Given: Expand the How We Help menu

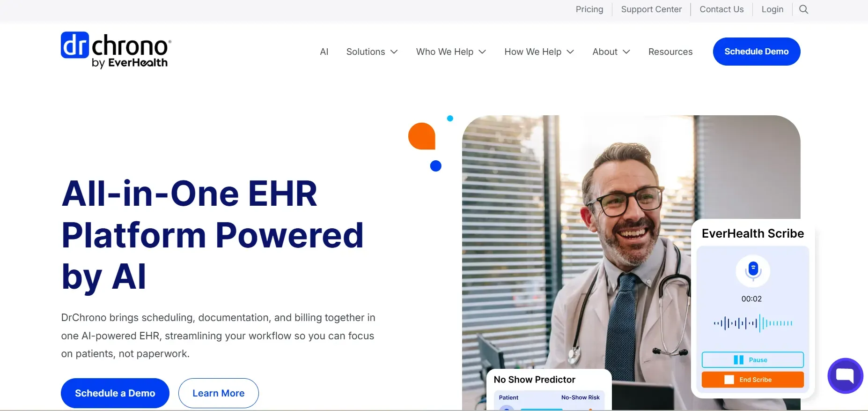Looking at the screenshot, I should click(x=539, y=52).
